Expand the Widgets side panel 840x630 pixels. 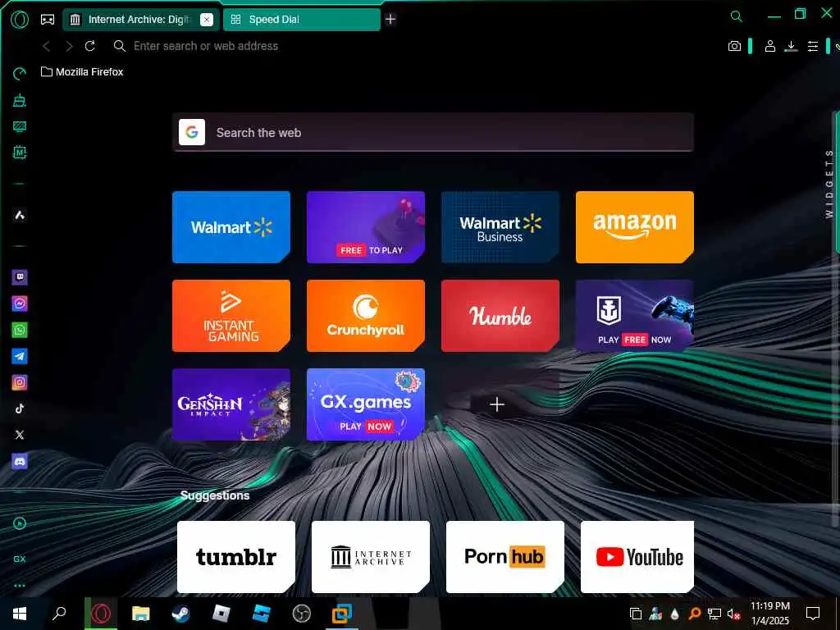[829, 184]
